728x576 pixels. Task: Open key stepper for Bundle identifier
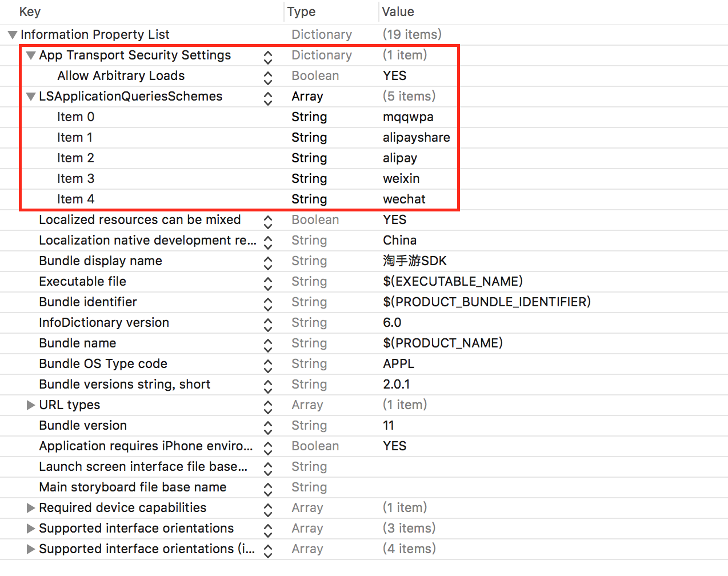tap(268, 303)
